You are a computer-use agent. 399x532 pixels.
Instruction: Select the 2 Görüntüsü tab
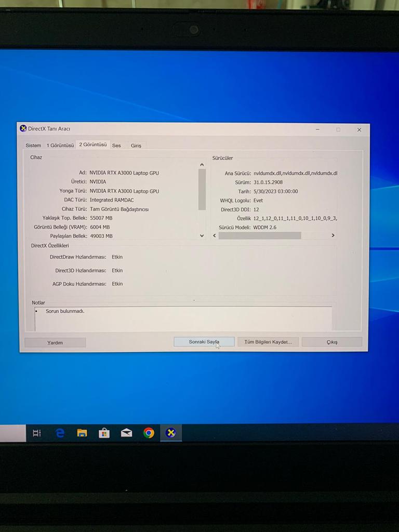(x=93, y=144)
